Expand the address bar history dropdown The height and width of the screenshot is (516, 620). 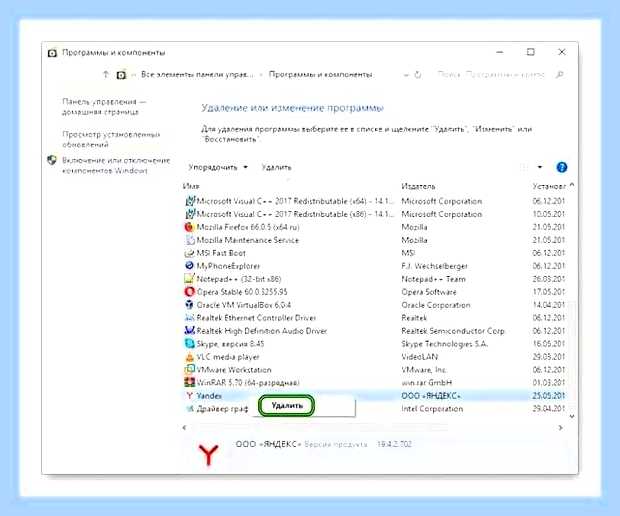pos(406,75)
